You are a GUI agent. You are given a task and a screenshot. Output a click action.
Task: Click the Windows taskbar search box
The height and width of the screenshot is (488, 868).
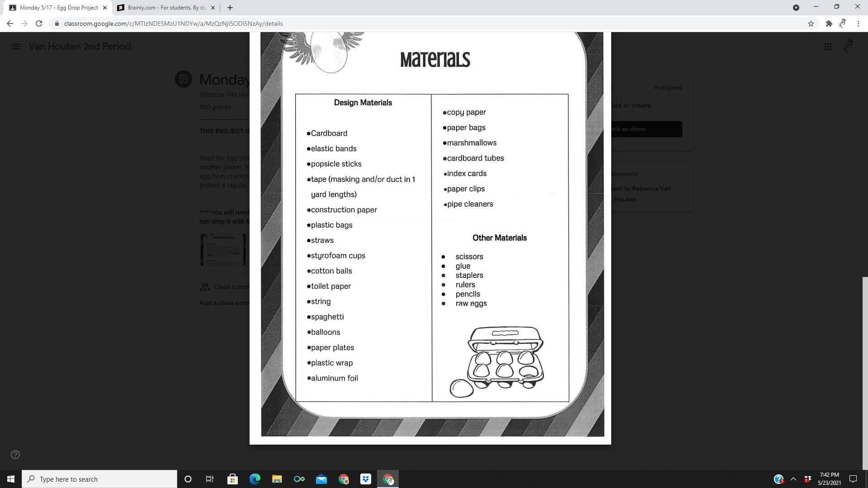coord(99,479)
